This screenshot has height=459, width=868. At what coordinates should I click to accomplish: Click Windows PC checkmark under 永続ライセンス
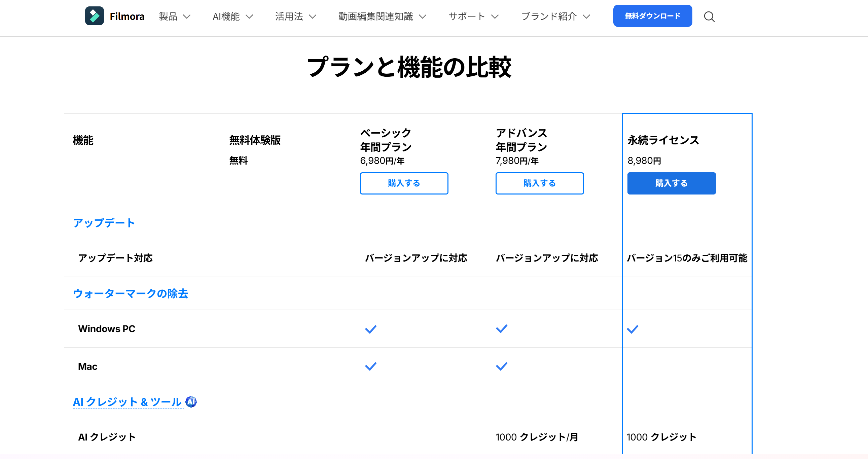point(632,329)
